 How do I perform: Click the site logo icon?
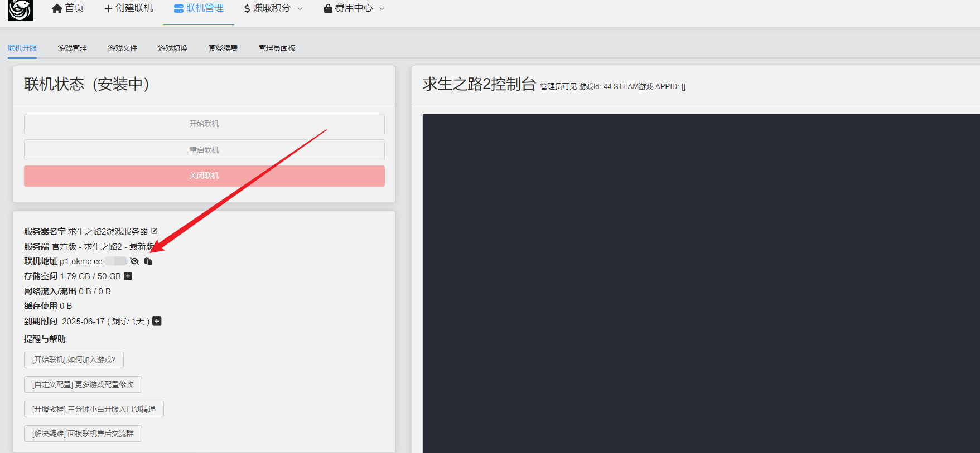click(20, 9)
